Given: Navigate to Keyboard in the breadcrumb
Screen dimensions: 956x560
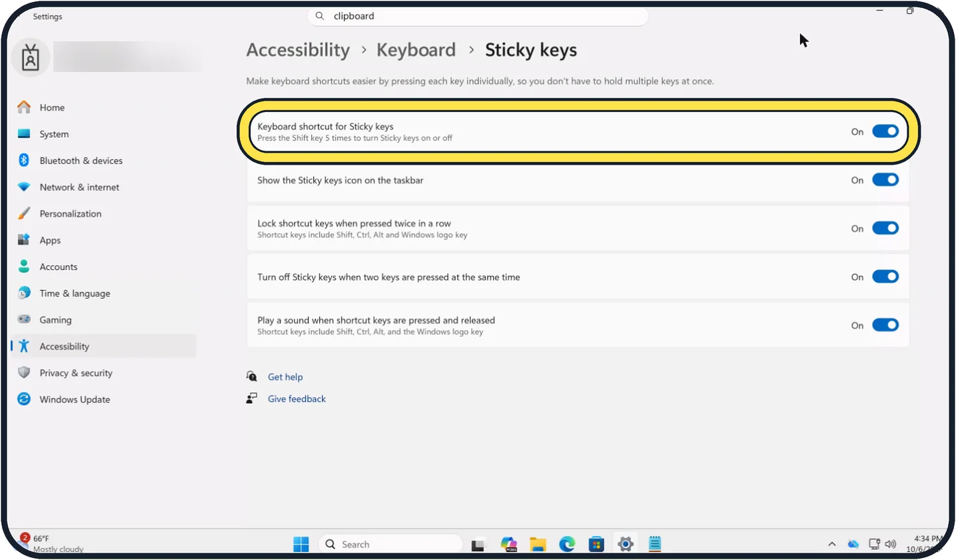Looking at the screenshot, I should 416,50.
